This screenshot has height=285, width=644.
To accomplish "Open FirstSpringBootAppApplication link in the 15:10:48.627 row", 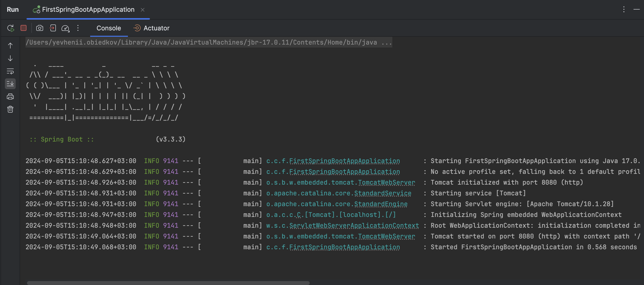I will point(345,161).
